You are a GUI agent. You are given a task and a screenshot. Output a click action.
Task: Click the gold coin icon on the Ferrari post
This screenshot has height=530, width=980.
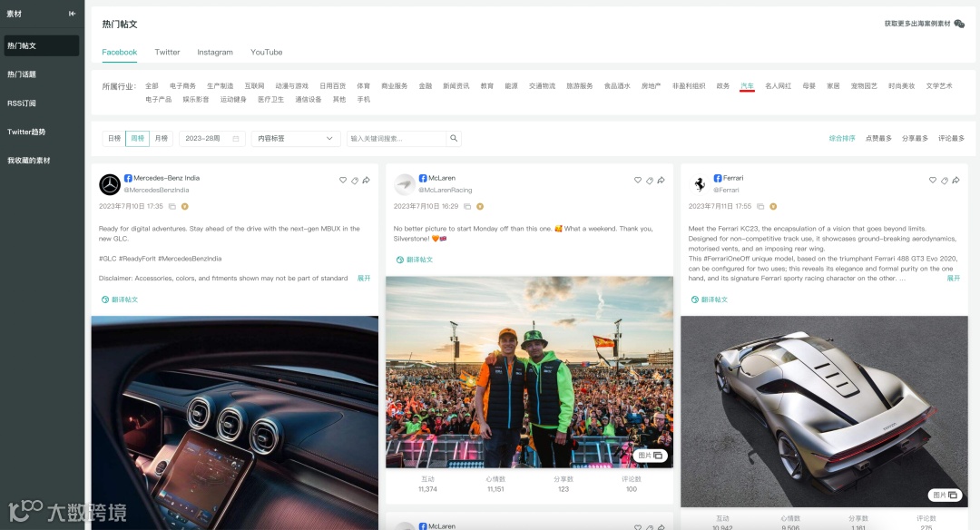pos(773,206)
